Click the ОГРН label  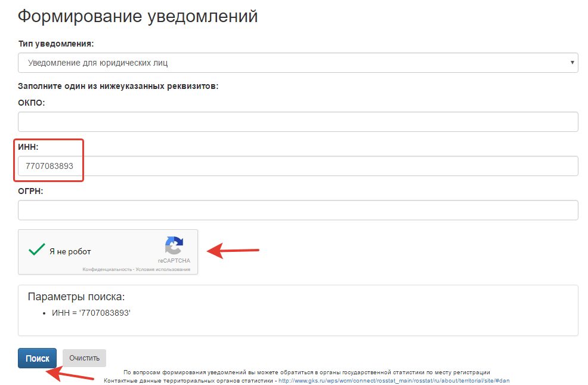coord(31,191)
